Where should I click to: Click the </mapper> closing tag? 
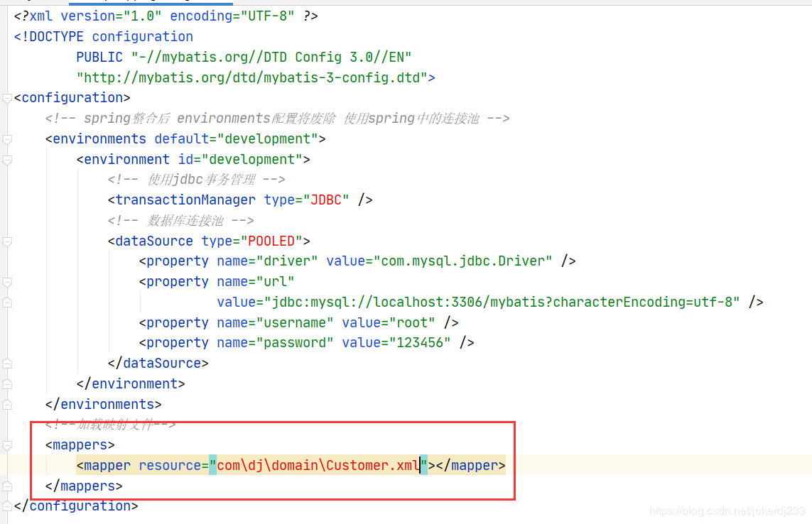pos(471,466)
